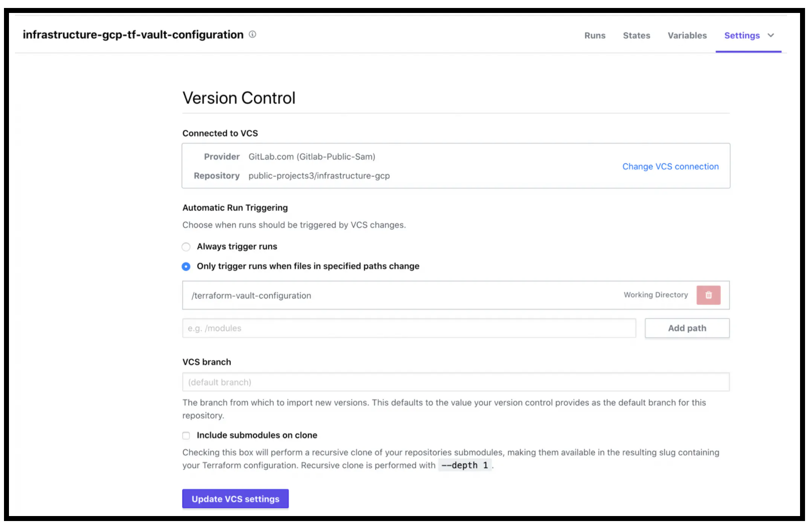Switch to the Runs tab

(x=595, y=35)
